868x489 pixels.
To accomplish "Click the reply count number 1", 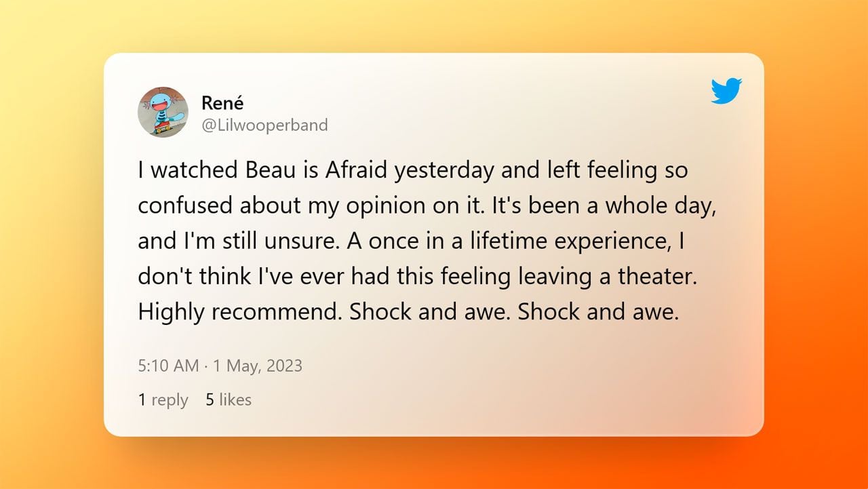I will point(142,400).
